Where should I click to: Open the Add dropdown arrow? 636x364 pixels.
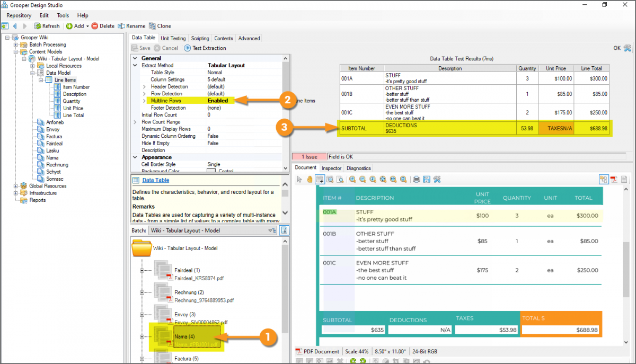87,26
